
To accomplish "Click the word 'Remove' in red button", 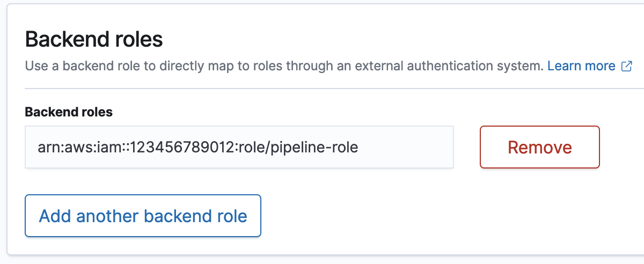I will coord(539,147).
